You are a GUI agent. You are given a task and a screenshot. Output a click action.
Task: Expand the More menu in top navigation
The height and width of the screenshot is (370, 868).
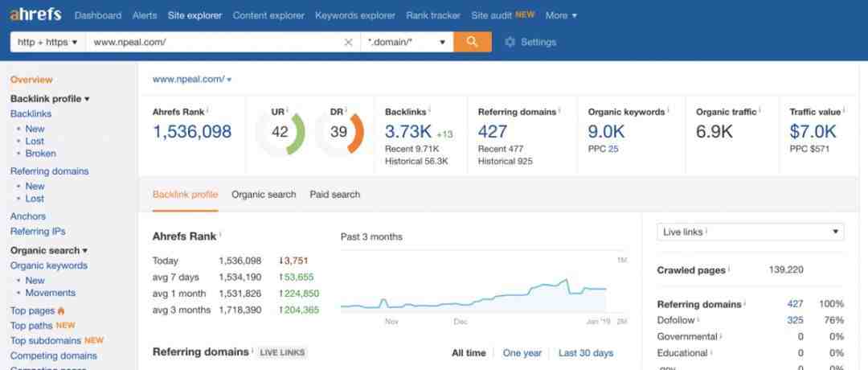[561, 15]
